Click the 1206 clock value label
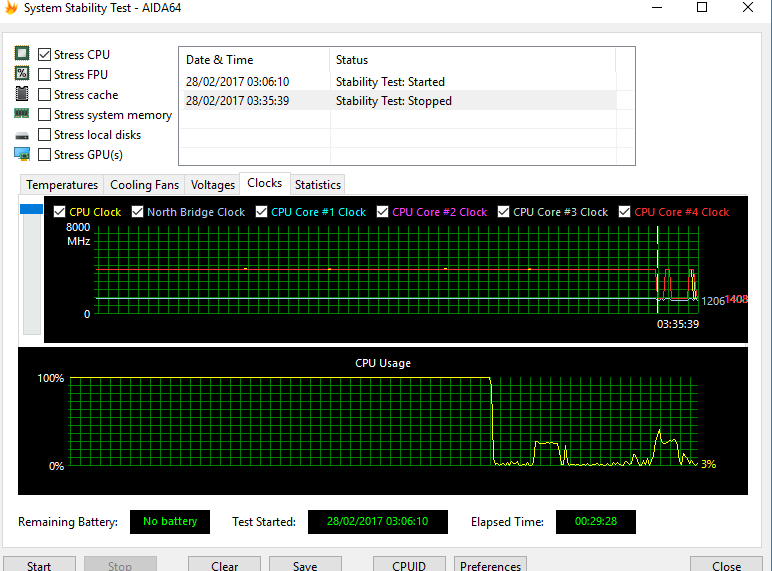 click(x=713, y=301)
